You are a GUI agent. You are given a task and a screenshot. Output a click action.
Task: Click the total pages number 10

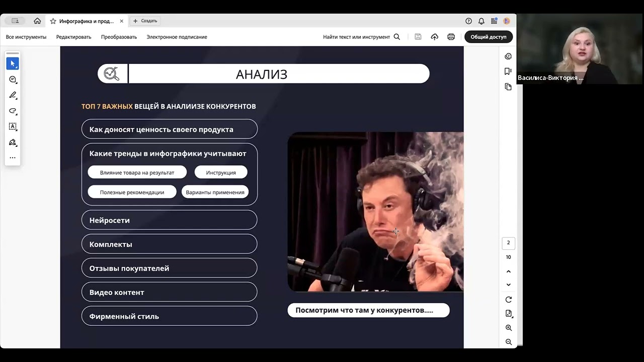click(x=508, y=257)
